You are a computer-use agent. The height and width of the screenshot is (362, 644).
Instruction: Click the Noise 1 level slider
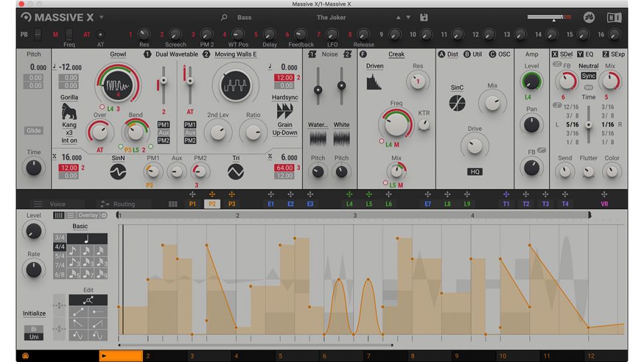tap(318, 89)
